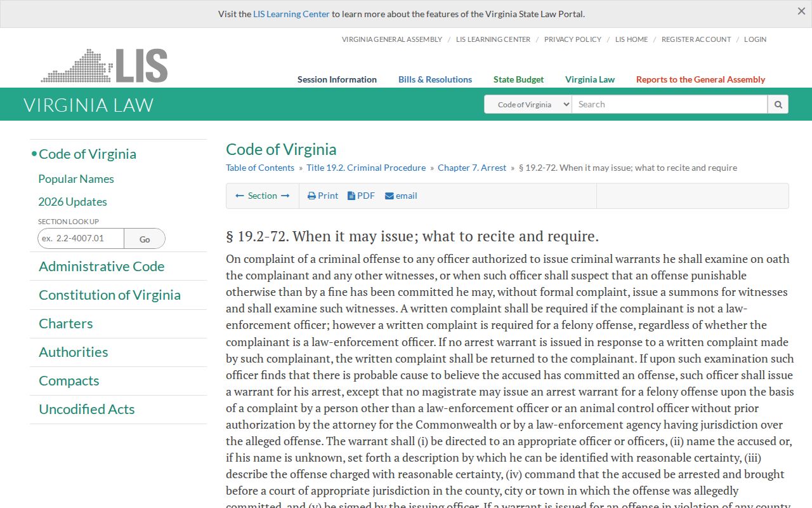
Task: Click the Code of Virginia page heading
Action: click(281, 149)
